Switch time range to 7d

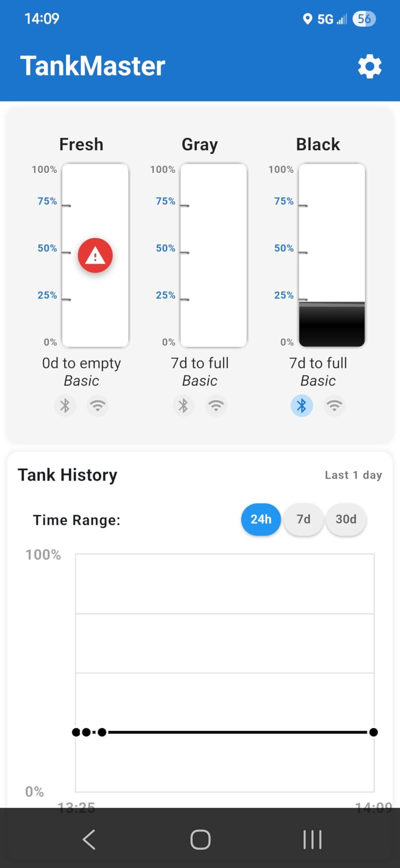[x=303, y=519]
